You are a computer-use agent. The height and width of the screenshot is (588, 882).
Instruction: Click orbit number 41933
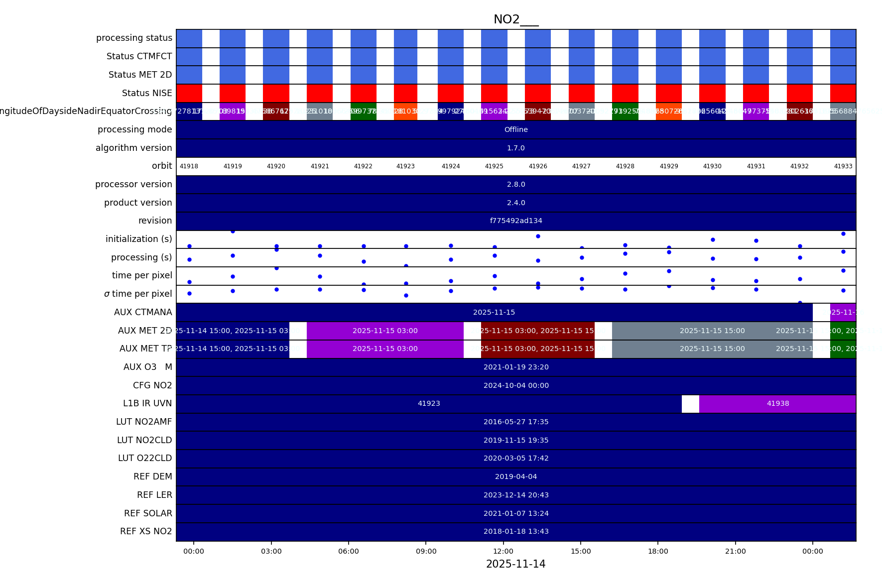click(843, 166)
